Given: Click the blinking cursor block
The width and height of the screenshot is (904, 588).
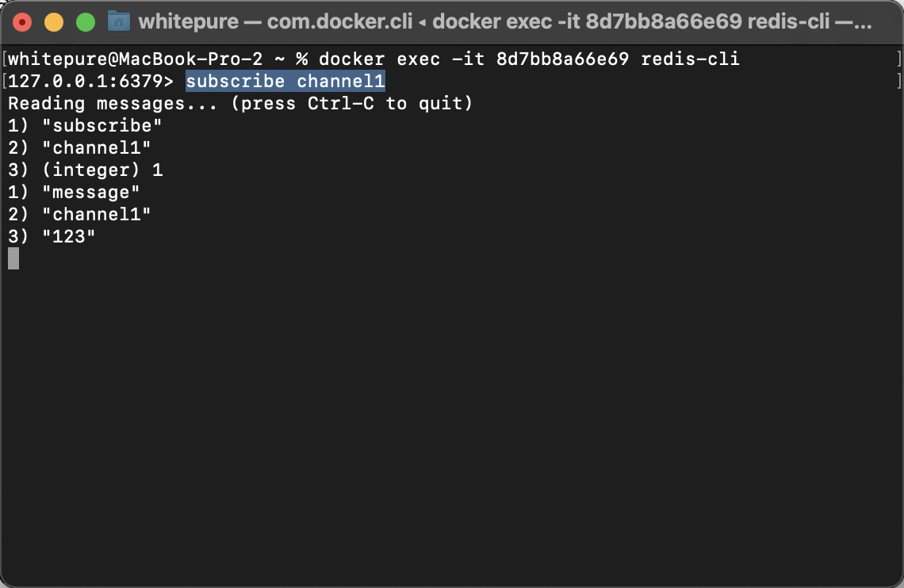Looking at the screenshot, I should [13, 258].
